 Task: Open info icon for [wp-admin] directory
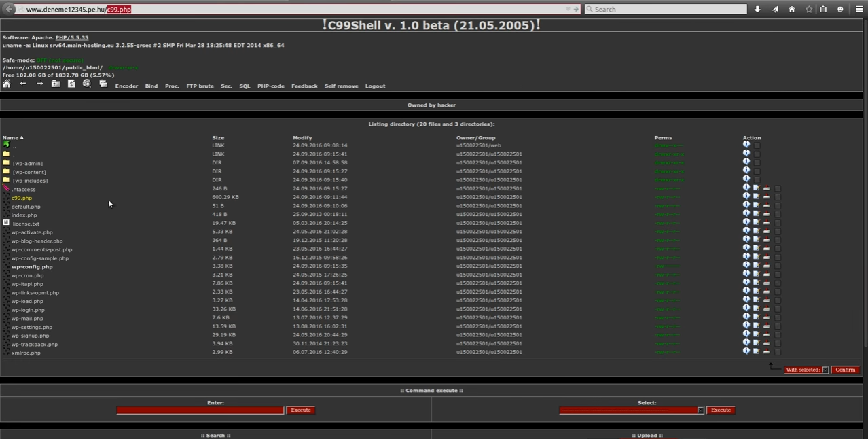click(x=746, y=162)
